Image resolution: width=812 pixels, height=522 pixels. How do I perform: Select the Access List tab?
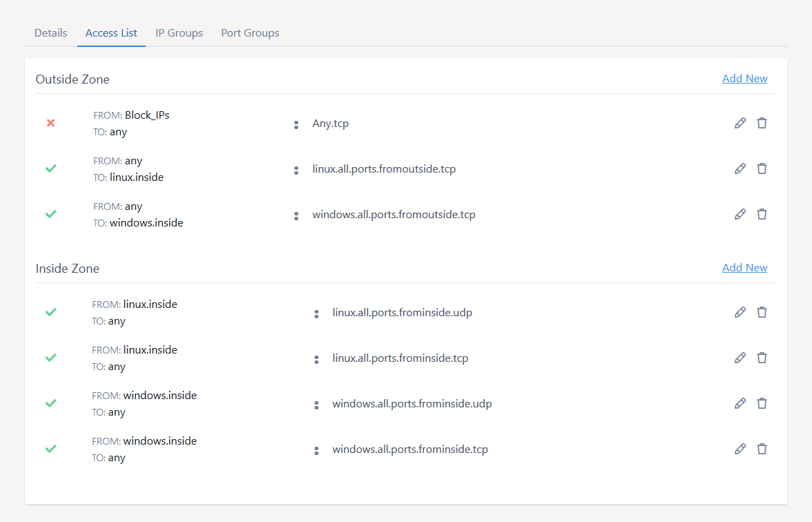[x=111, y=33]
